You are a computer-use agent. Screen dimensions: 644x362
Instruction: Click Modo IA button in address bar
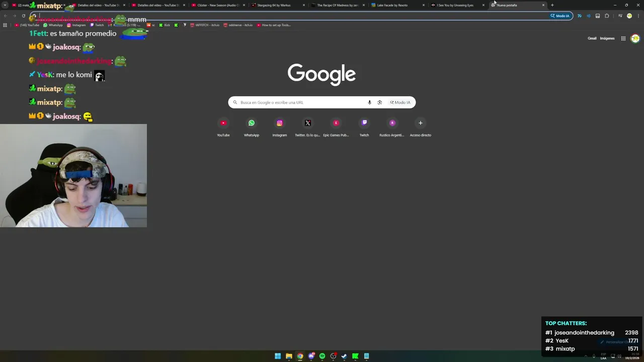(560, 16)
